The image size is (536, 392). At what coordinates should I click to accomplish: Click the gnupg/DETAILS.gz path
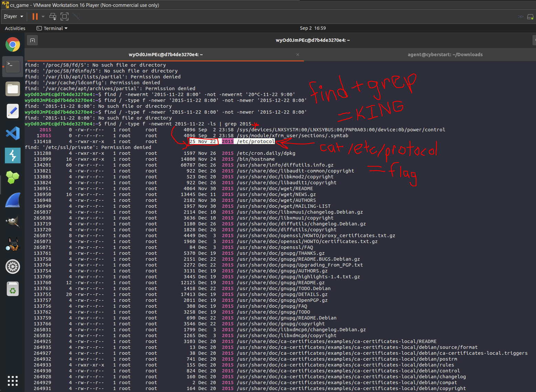282,294
